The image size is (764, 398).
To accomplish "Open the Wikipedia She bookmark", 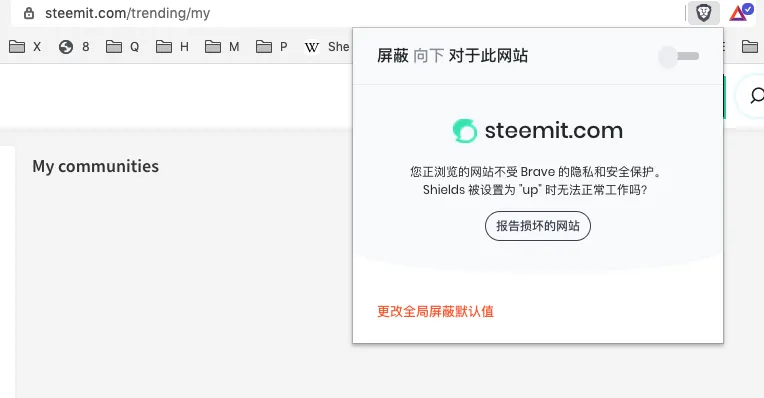I will tap(327, 47).
